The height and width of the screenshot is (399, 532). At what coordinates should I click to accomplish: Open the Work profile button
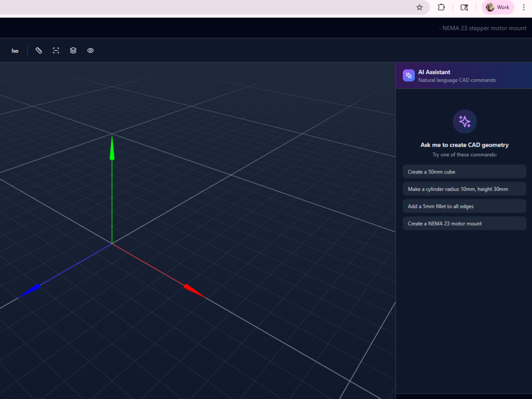(x=498, y=7)
